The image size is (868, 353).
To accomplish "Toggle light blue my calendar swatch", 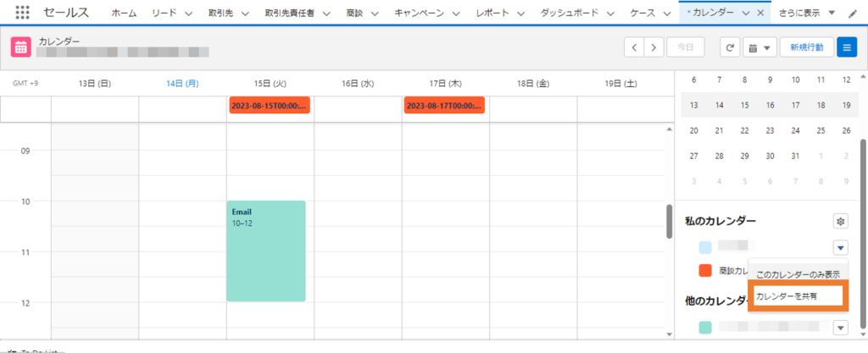I will (705, 247).
